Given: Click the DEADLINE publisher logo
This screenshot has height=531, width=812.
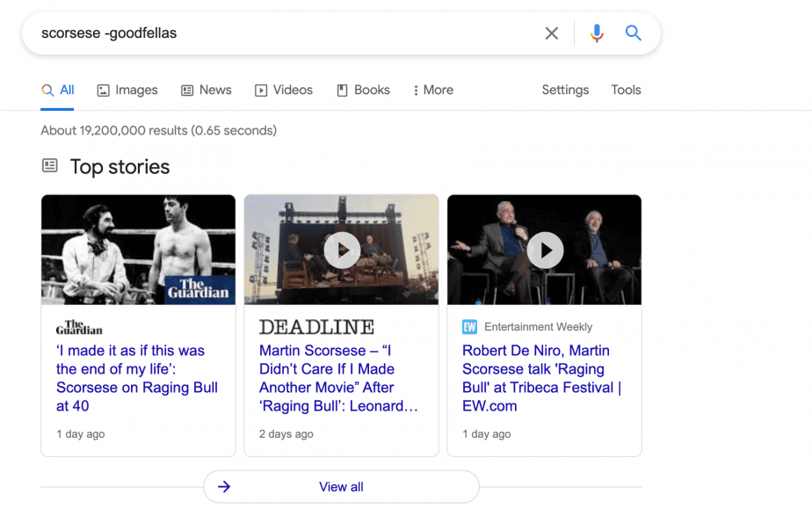Looking at the screenshot, I should [x=316, y=327].
